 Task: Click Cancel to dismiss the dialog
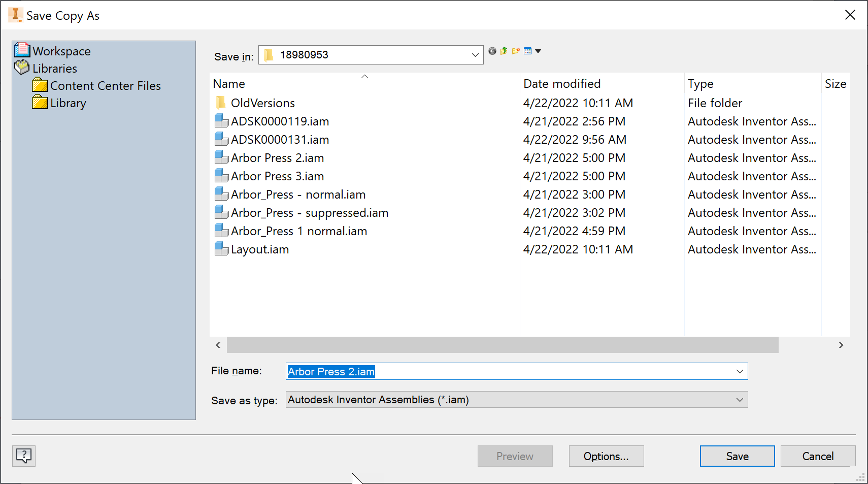click(x=818, y=456)
